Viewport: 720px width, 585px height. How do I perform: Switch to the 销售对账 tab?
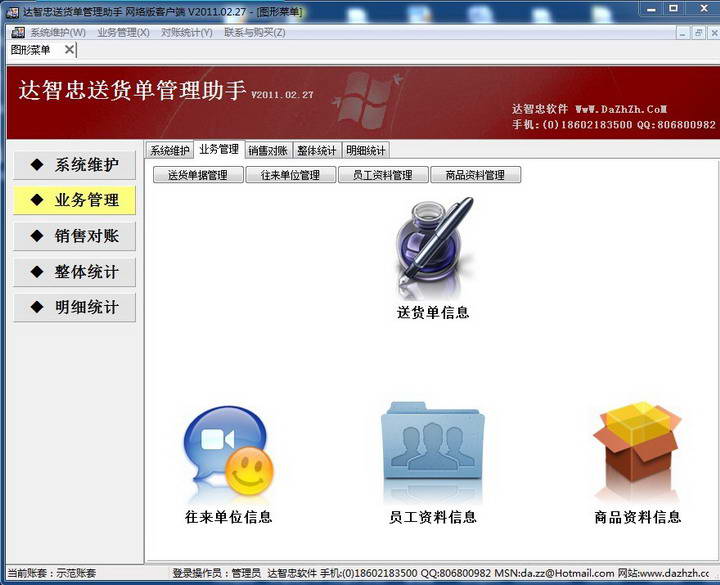tap(268, 150)
